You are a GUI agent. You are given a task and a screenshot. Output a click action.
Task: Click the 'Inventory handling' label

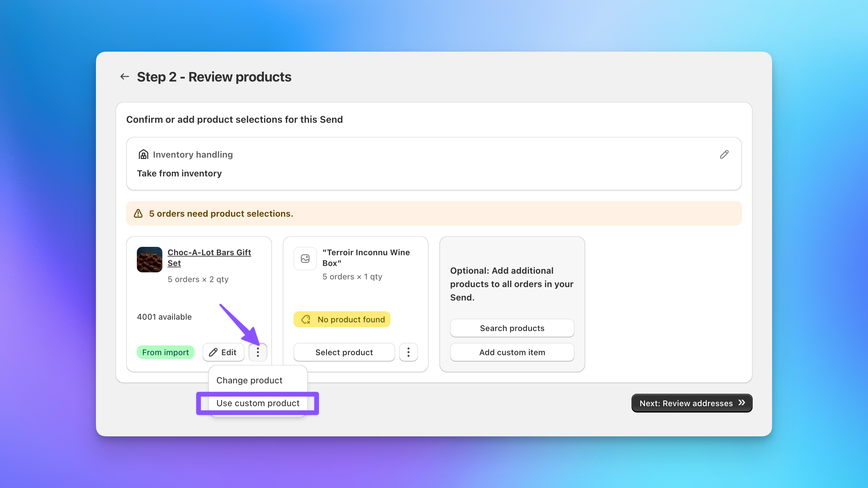(x=193, y=154)
